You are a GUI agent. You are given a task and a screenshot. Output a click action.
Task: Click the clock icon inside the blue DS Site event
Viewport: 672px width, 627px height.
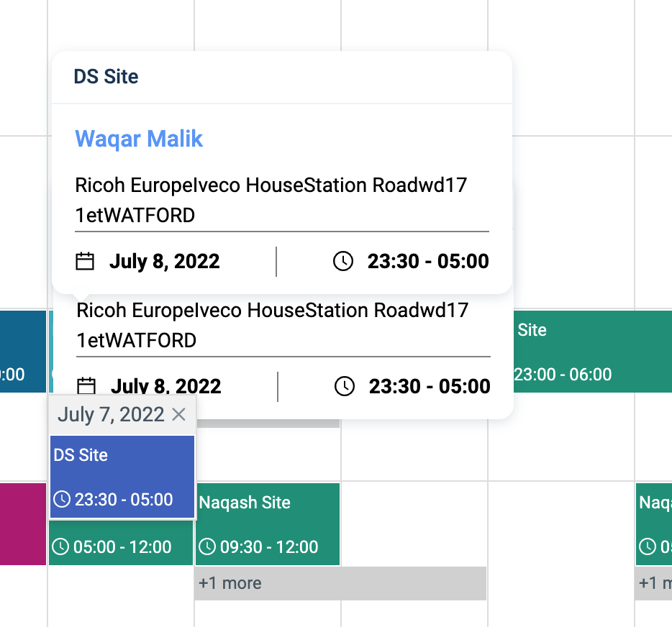pyautogui.click(x=60, y=499)
